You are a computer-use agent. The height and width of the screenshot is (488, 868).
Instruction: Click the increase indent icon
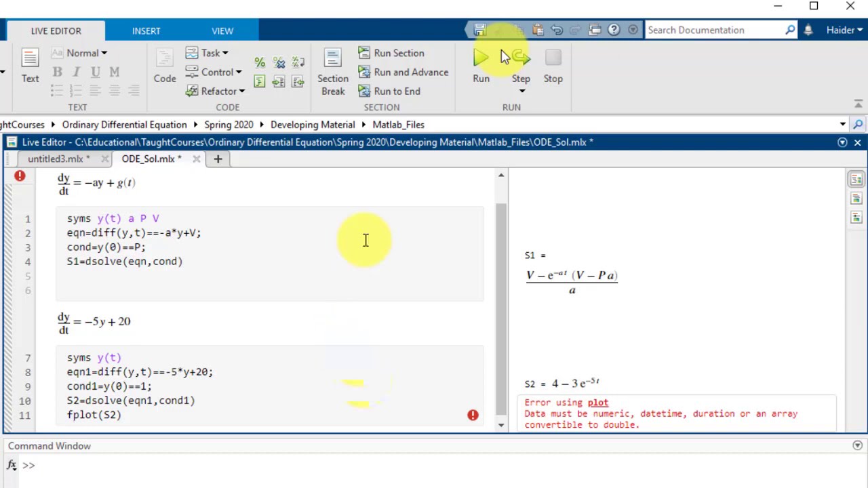(x=279, y=81)
